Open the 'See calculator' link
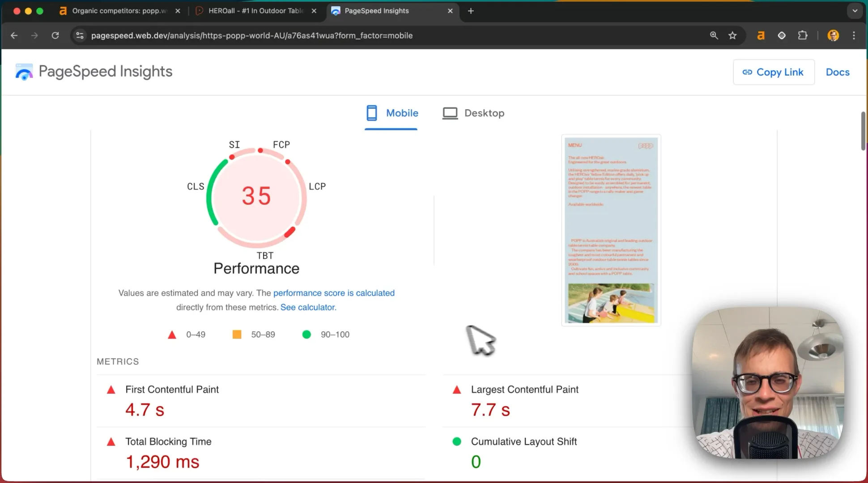Viewport: 868px width, 483px height. pyautogui.click(x=307, y=307)
